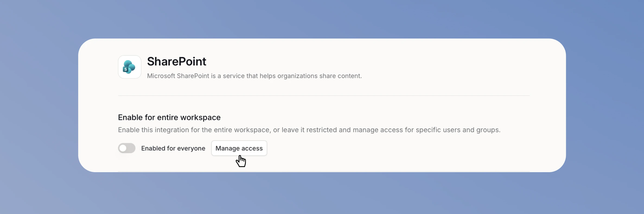Viewport: 644px width, 214px height.
Task: Select the 'Microsoft SharePoint is a service' description
Action: click(x=254, y=76)
